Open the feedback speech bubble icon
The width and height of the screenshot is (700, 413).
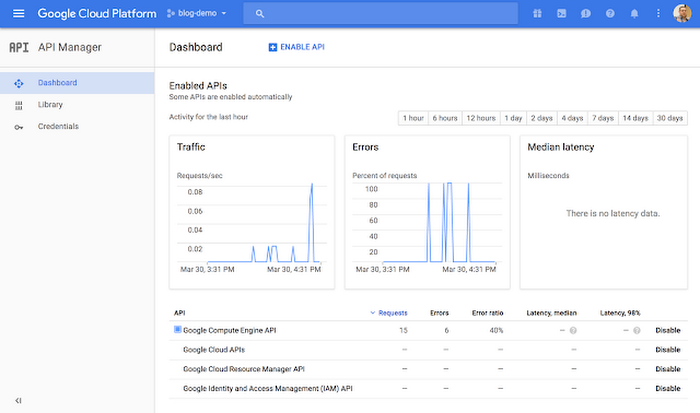click(x=586, y=14)
